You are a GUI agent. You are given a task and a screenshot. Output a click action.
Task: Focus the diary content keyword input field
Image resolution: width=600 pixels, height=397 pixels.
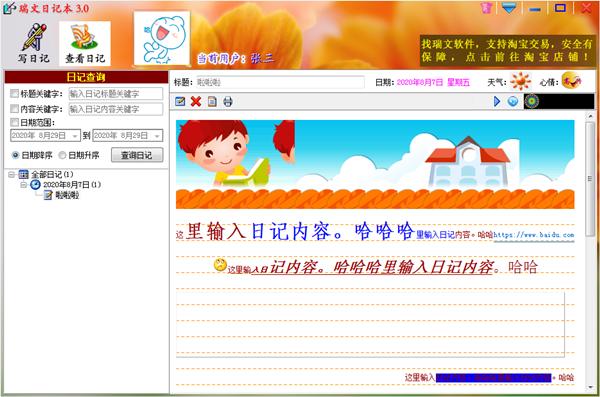coord(116,109)
